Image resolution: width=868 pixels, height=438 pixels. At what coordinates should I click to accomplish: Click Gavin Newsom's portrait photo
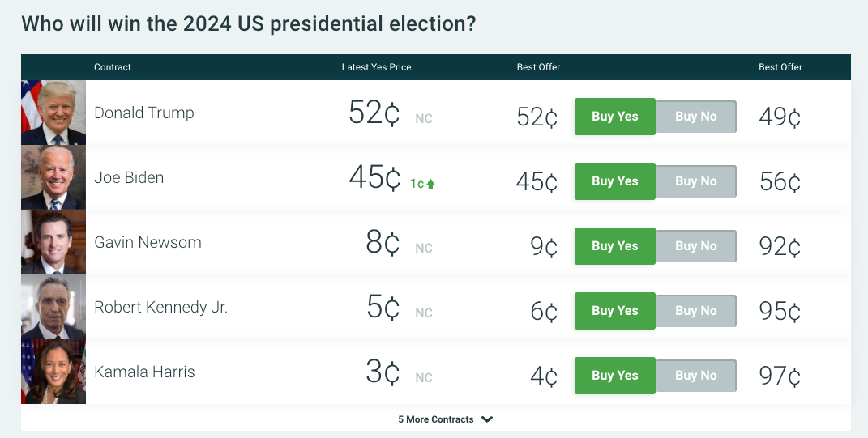53,242
